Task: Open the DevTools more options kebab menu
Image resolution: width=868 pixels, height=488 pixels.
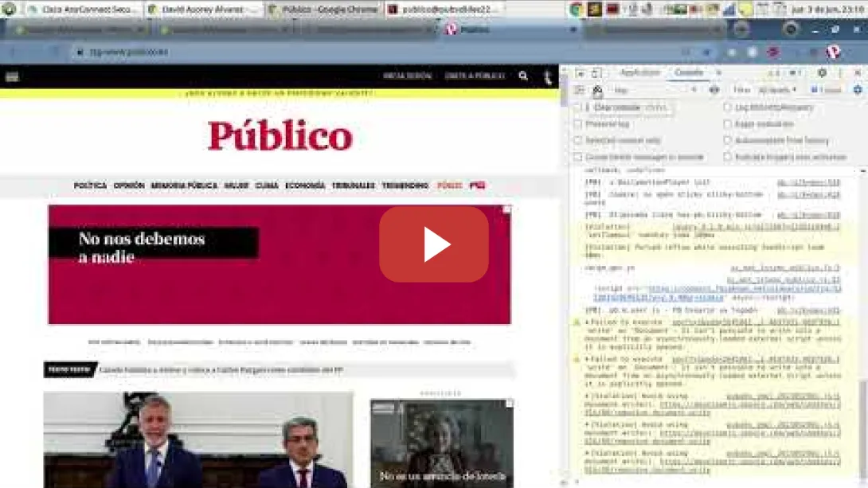Action: tap(840, 72)
